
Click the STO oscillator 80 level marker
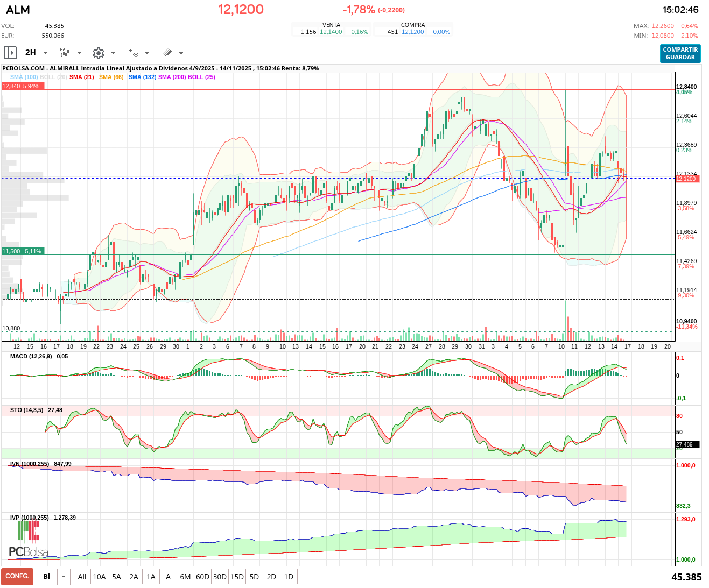point(679,416)
